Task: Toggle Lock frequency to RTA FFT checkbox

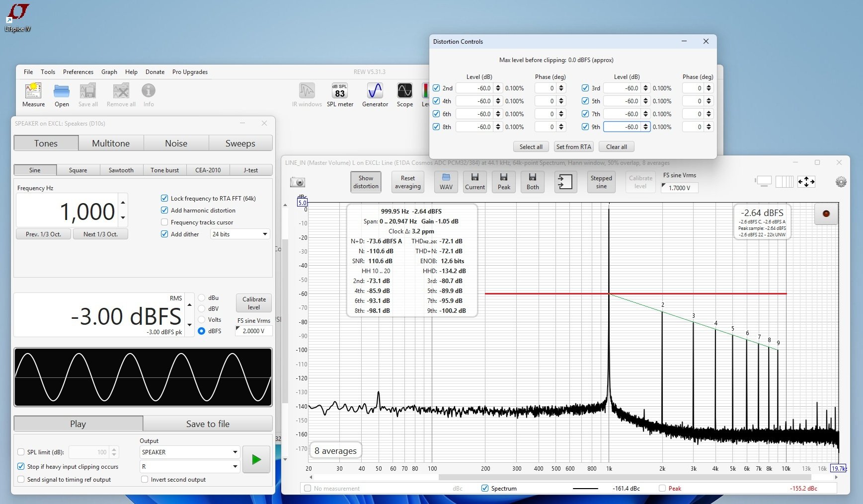Action: click(x=164, y=198)
